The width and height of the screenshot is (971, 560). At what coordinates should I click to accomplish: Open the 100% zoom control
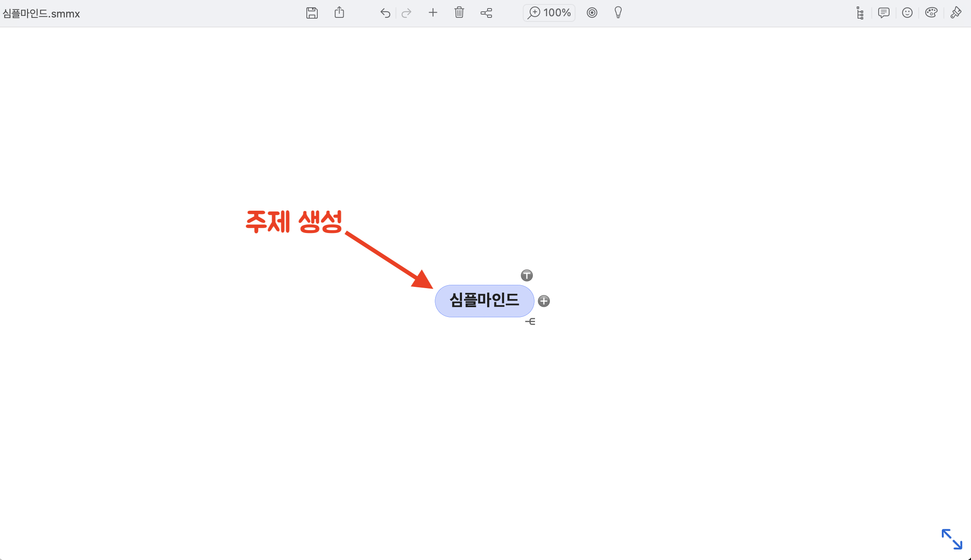pyautogui.click(x=549, y=13)
